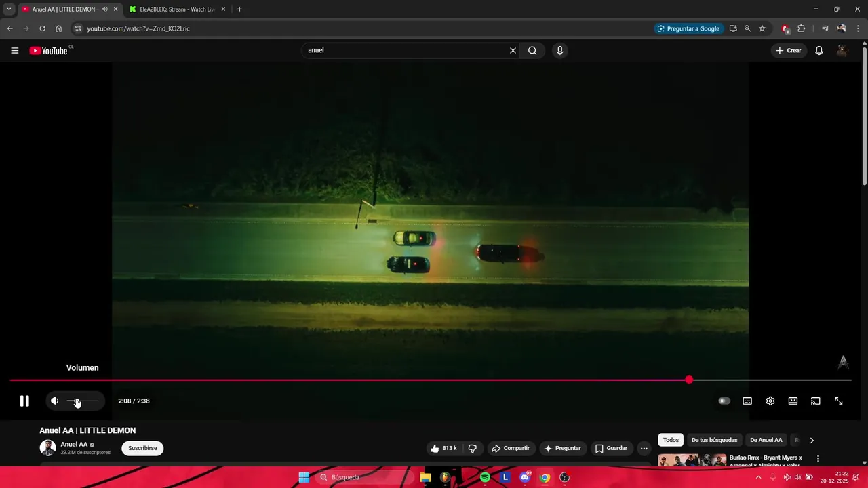This screenshot has width=868, height=488.
Task: Open a new browser tab
Action: [239, 9]
